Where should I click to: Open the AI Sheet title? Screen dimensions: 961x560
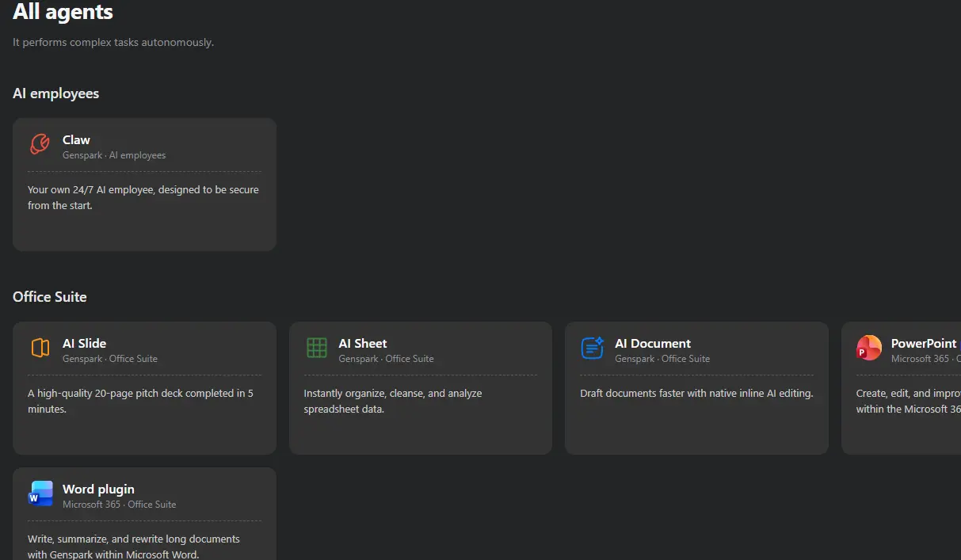362,344
